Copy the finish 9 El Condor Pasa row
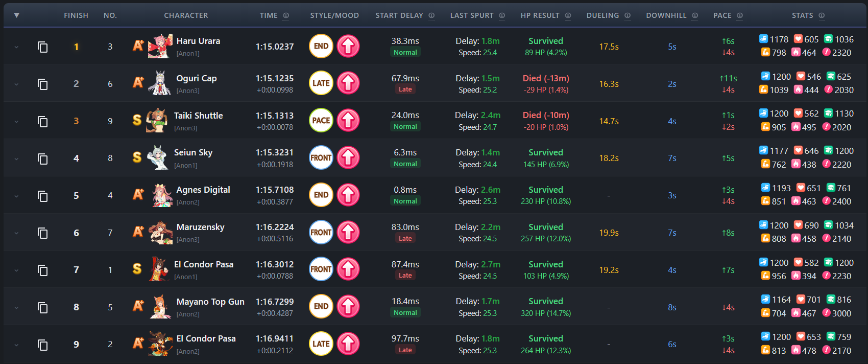 point(43,345)
